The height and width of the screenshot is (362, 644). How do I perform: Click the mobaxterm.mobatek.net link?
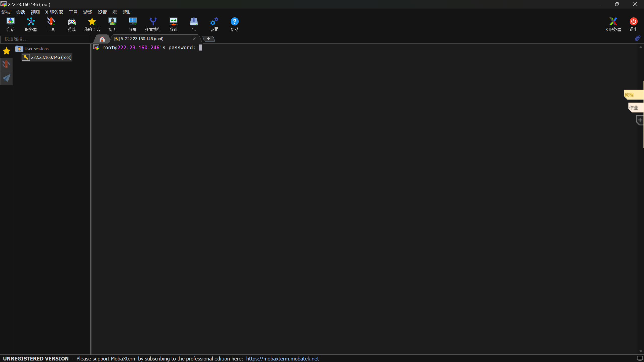click(282, 358)
